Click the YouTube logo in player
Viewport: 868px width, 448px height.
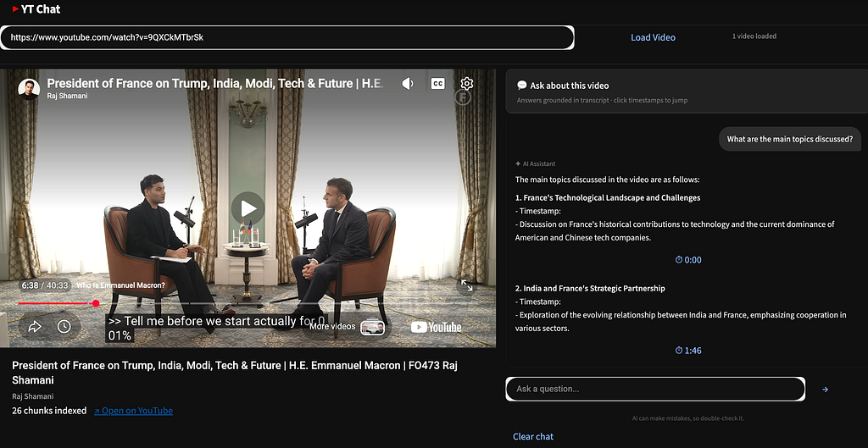click(x=437, y=328)
